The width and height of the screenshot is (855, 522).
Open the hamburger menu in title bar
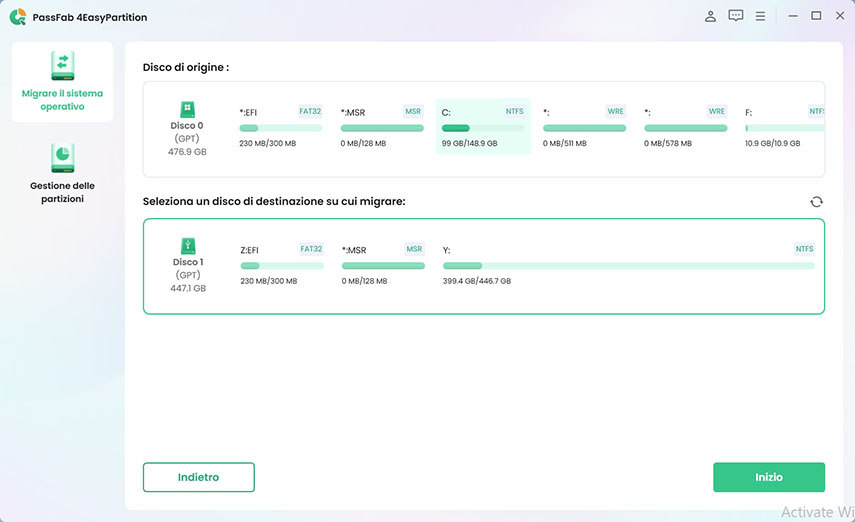click(761, 16)
